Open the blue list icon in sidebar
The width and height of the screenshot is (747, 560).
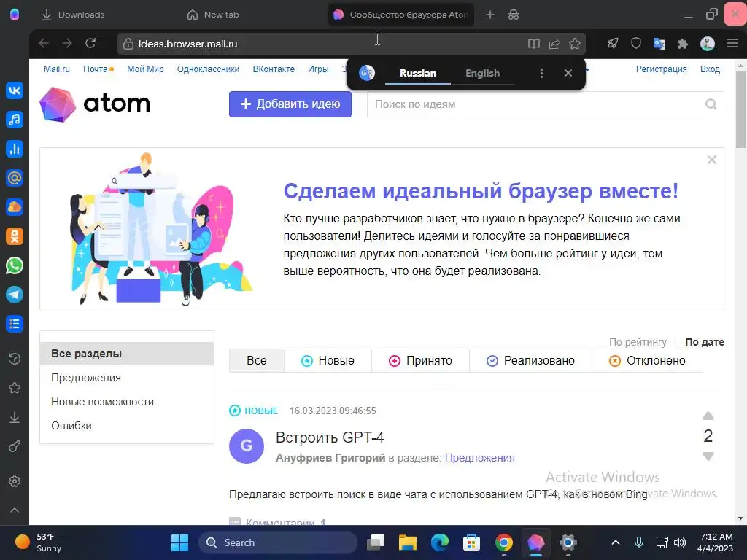click(15, 324)
